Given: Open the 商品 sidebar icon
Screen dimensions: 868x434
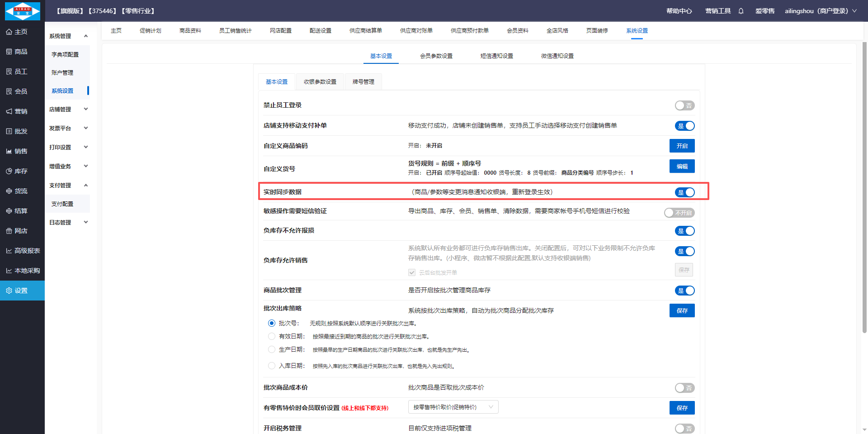Looking at the screenshot, I should (9, 52).
